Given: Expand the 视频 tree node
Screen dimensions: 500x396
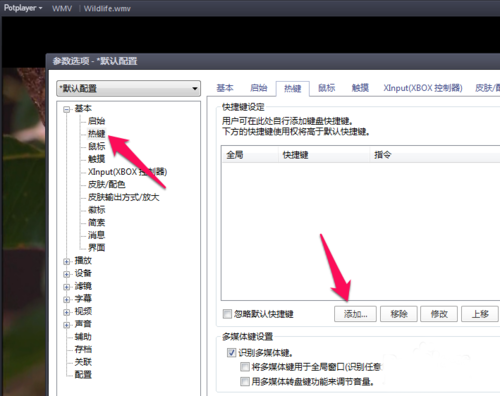Looking at the screenshot, I should [67, 312].
